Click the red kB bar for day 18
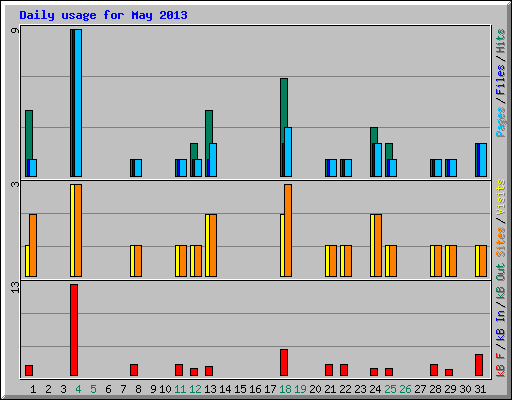Image resolution: width=512 pixels, height=400 pixels. tap(284, 362)
